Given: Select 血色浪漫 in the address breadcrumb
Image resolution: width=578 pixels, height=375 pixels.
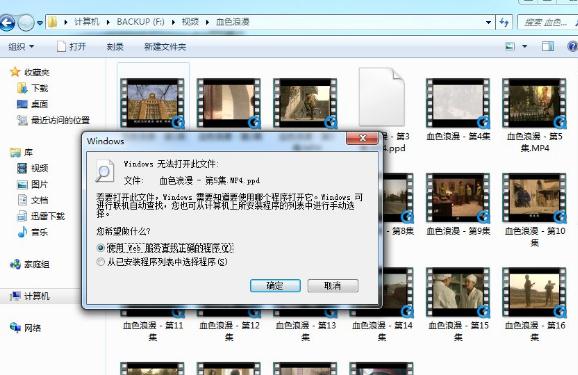Looking at the screenshot, I should tap(233, 22).
